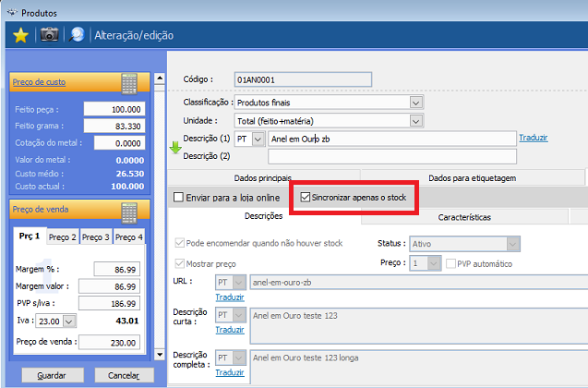Click the Produtos window title icon
The width and height of the screenshot is (588, 388).
coord(9,10)
